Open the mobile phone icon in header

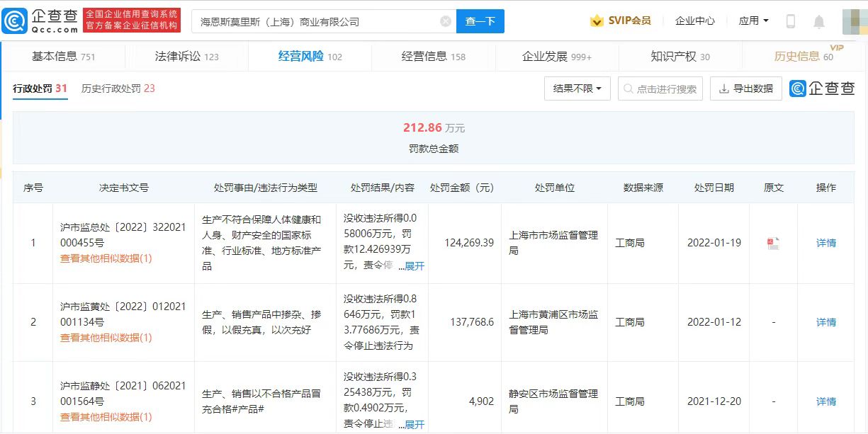point(791,21)
